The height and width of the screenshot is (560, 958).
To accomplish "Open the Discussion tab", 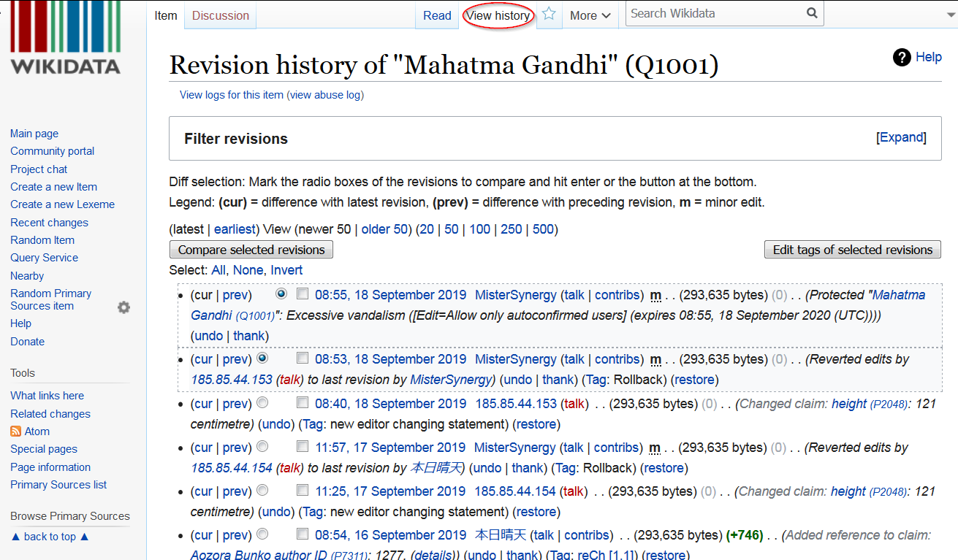I will [x=221, y=15].
